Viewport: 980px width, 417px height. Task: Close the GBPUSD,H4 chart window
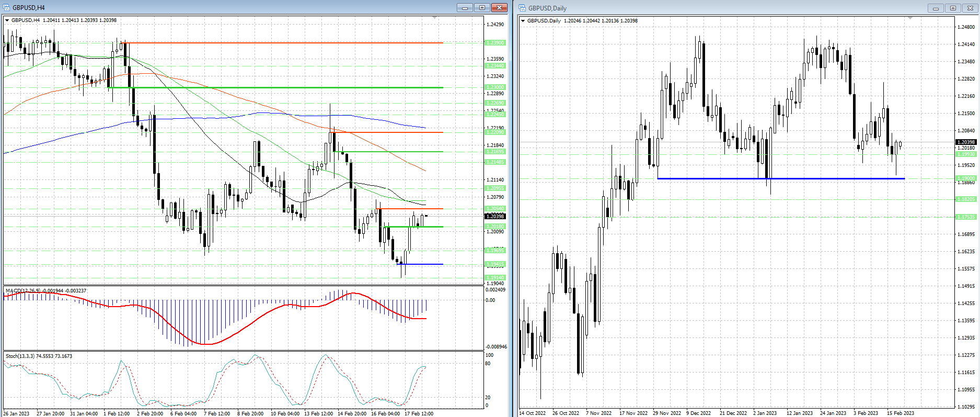(x=499, y=7)
